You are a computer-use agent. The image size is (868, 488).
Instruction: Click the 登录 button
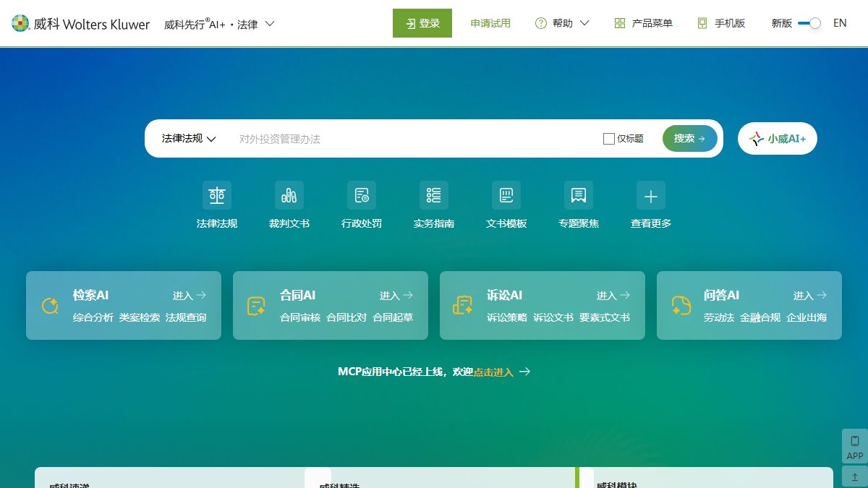click(x=422, y=23)
